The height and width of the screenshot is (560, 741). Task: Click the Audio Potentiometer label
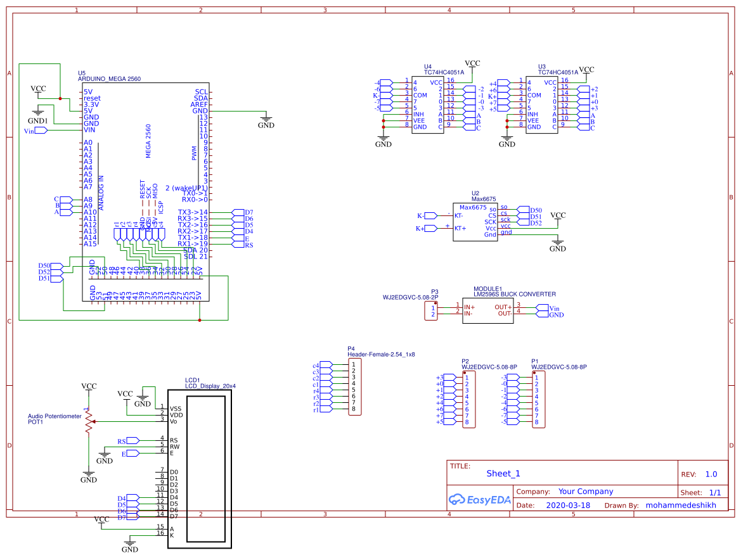[55, 416]
